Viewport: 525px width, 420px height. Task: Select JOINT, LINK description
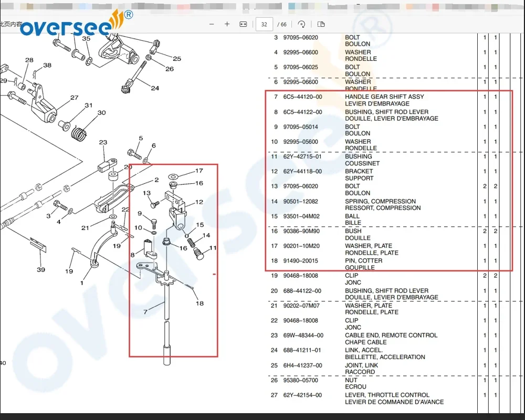click(361, 365)
